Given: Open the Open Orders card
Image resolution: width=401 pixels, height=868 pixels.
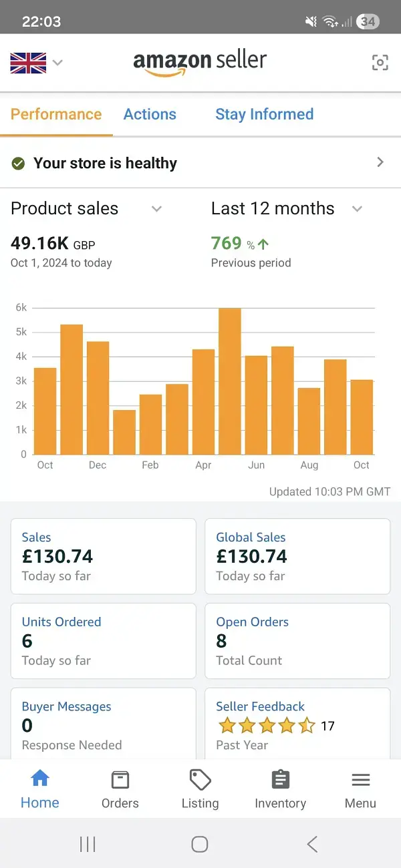Looking at the screenshot, I should (x=297, y=641).
